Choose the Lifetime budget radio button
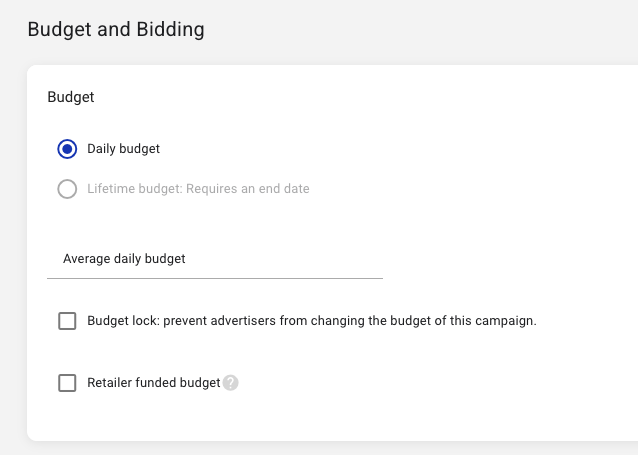The height and width of the screenshot is (455, 638). pyautogui.click(x=67, y=189)
